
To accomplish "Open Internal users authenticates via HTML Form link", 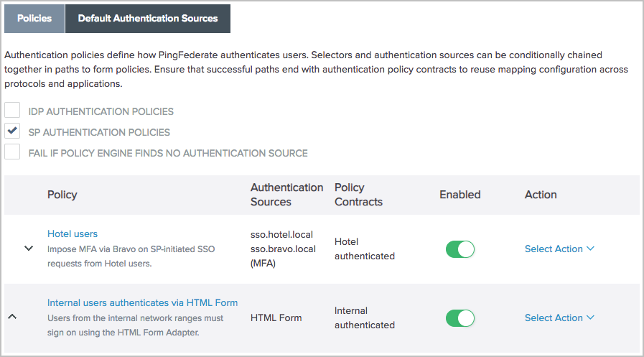I will (142, 303).
